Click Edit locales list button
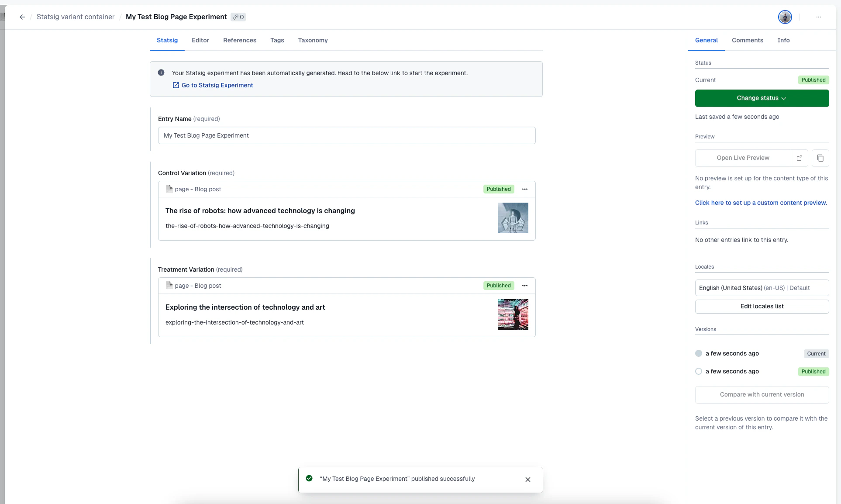841x504 pixels. (x=762, y=306)
